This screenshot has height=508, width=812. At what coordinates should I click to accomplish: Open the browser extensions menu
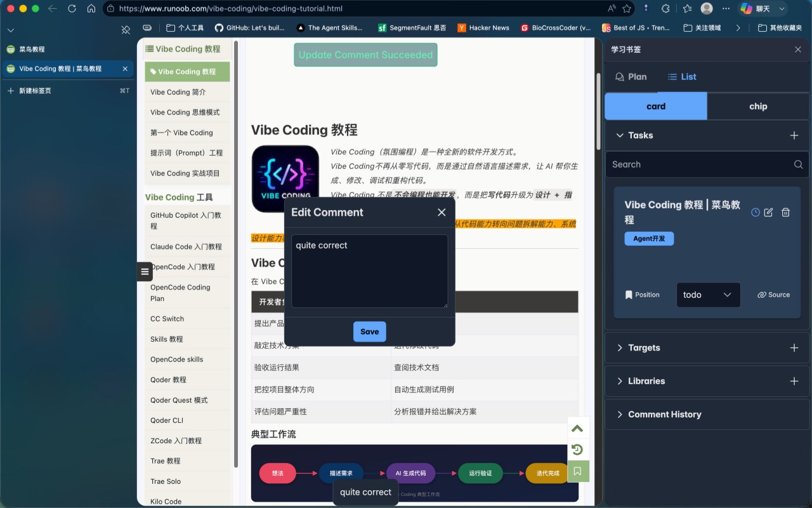coord(665,9)
